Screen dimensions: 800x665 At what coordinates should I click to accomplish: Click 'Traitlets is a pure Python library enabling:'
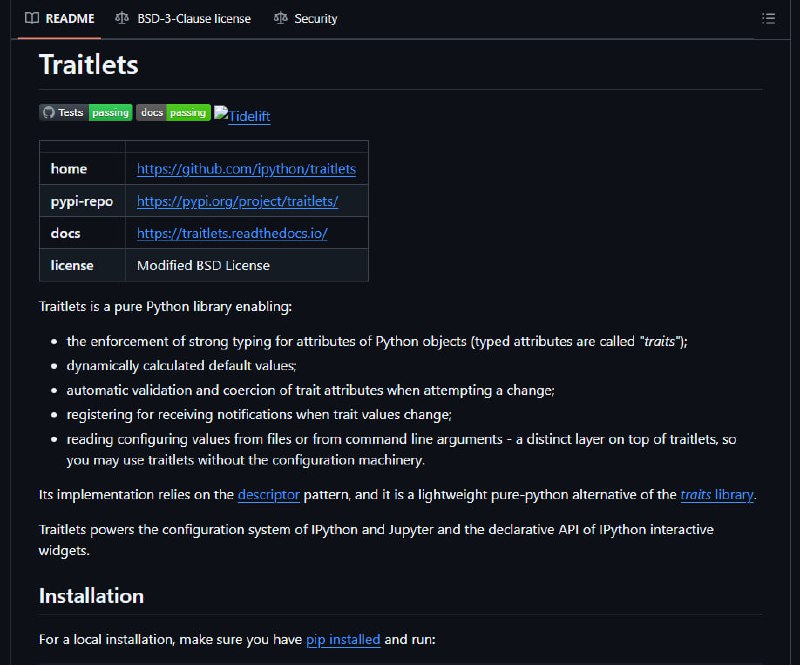click(165, 307)
